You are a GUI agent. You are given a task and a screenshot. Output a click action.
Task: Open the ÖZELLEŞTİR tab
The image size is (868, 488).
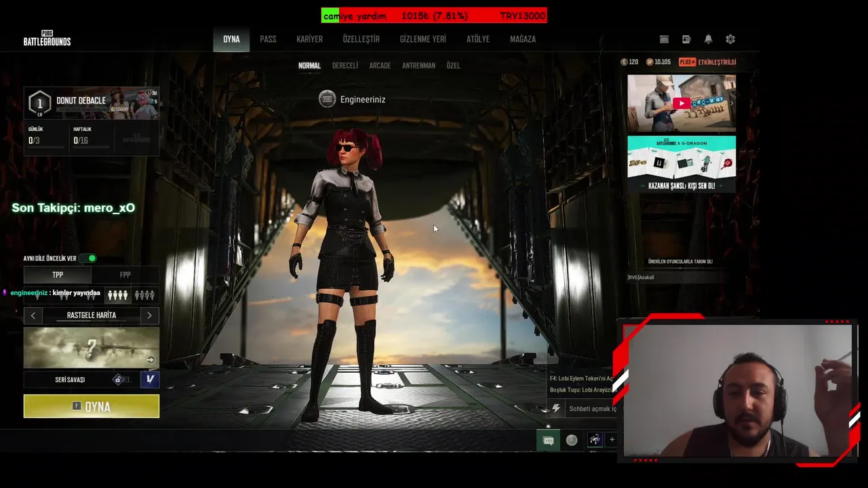click(361, 39)
